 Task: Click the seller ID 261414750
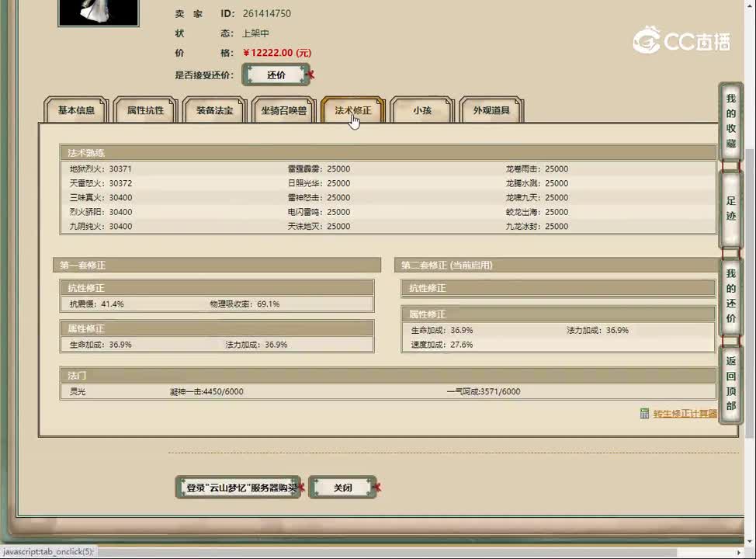tap(267, 13)
